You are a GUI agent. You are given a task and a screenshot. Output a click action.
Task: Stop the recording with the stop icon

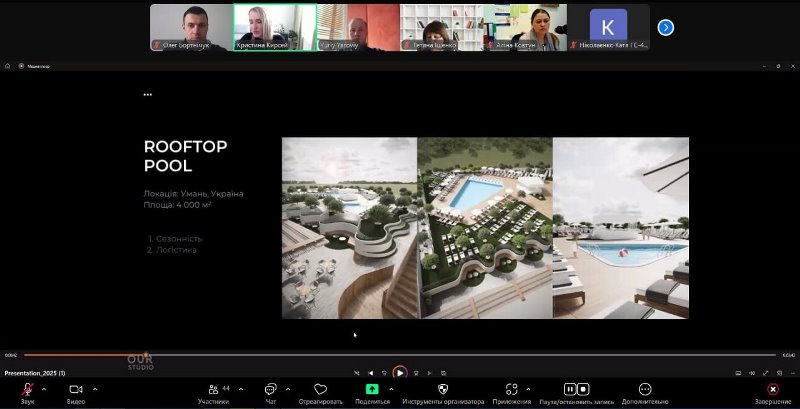(x=583, y=390)
